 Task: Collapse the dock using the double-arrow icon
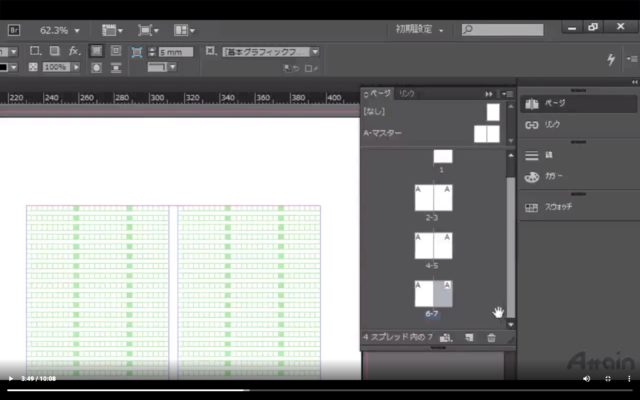tap(634, 82)
